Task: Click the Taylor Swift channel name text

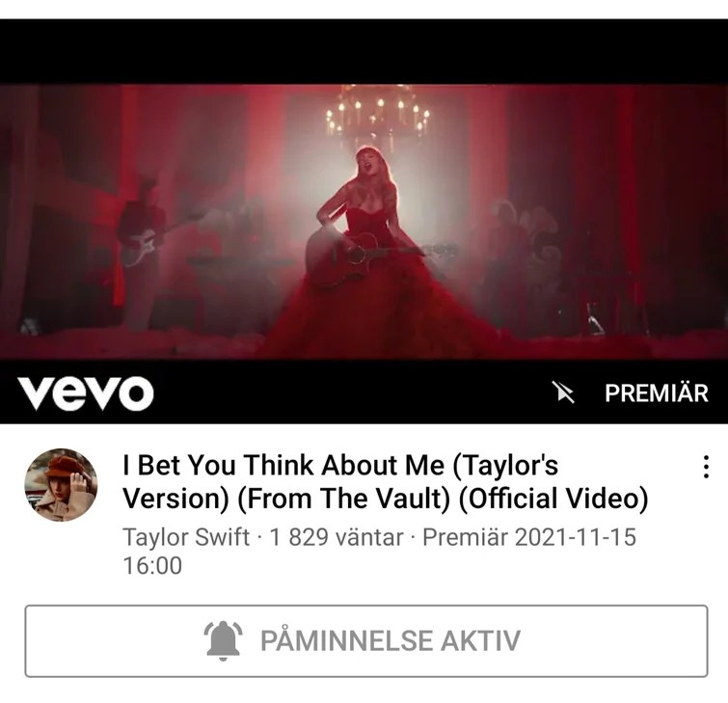Action: pos(186,537)
